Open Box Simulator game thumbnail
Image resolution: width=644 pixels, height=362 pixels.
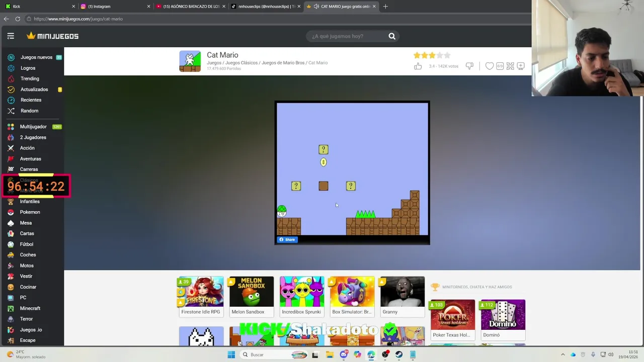(x=352, y=292)
